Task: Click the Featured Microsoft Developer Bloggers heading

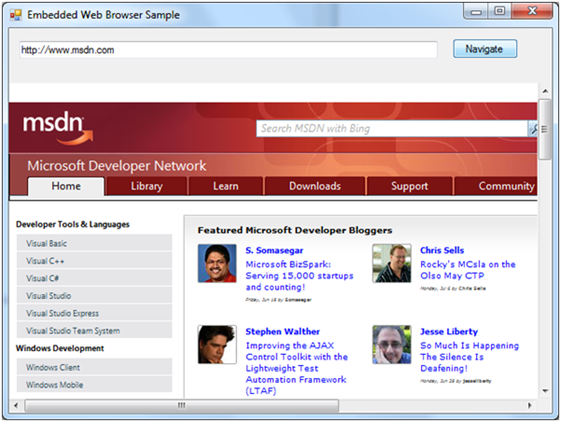Action: [295, 230]
